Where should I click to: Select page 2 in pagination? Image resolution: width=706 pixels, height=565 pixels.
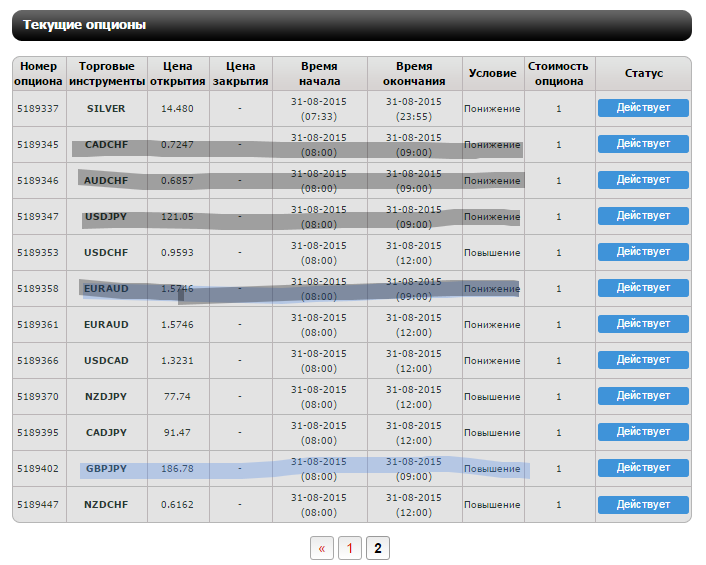[378, 548]
